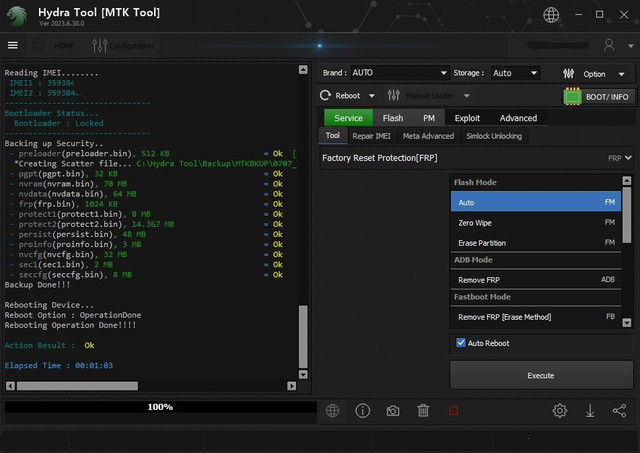Click the Hydra dragon logo

[x=17, y=16]
